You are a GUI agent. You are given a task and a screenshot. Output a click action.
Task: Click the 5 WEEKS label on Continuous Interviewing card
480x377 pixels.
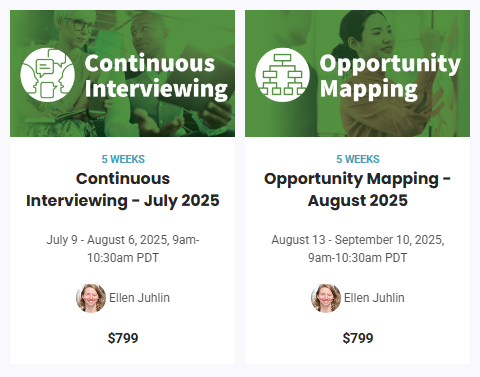click(x=123, y=159)
